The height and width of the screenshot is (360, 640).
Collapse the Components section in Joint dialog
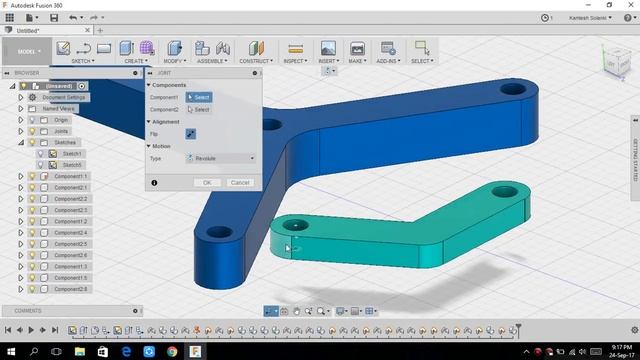click(x=149, y=85)
